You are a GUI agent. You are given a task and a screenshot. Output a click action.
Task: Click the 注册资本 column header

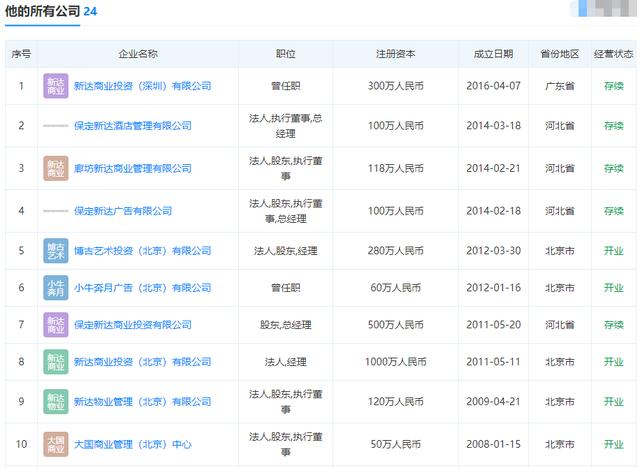pyautogui.click(x=396, y=54)
